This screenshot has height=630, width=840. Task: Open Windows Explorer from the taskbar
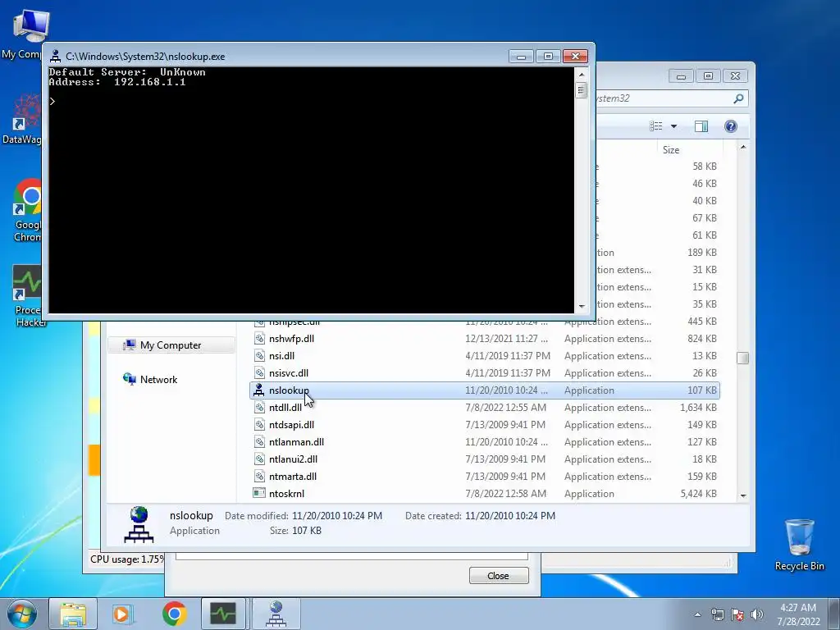[73, 614]
